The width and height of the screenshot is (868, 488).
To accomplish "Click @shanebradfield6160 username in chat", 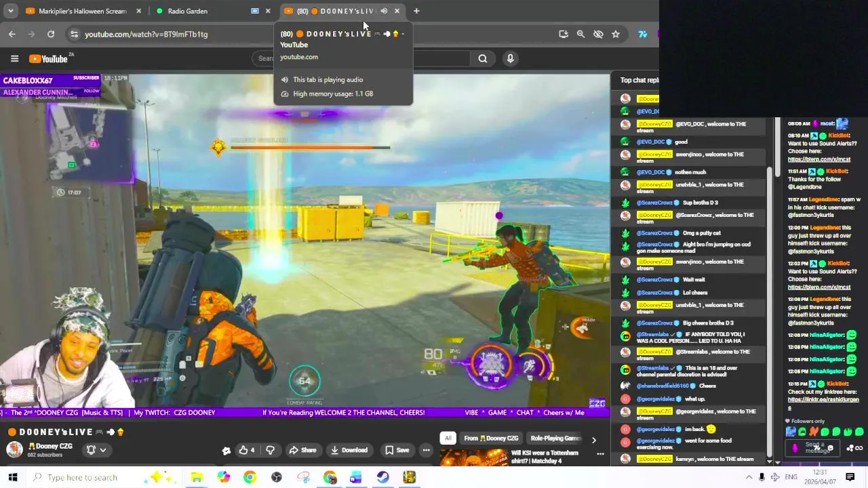I will [663, 386].
